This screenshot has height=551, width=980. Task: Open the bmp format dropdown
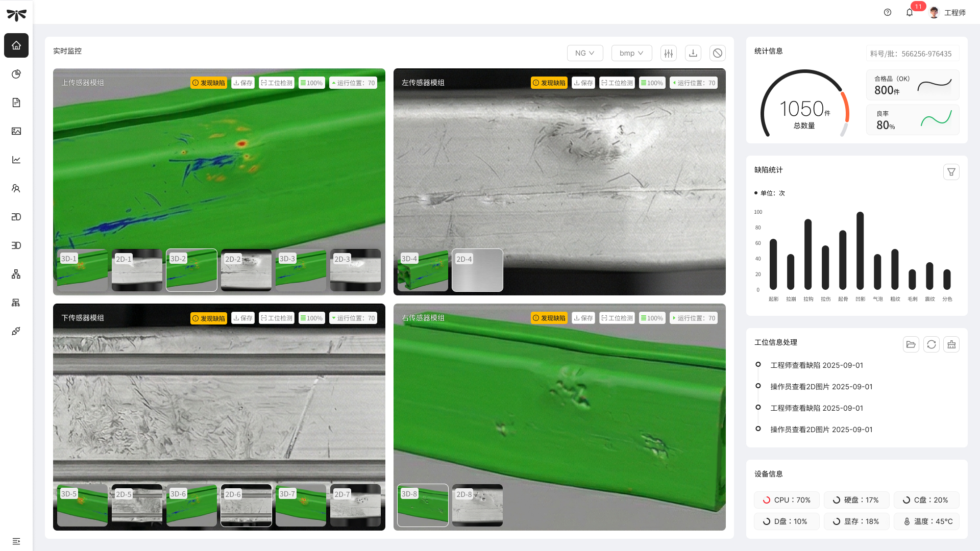pyautogui.click(x=631, y=53)
